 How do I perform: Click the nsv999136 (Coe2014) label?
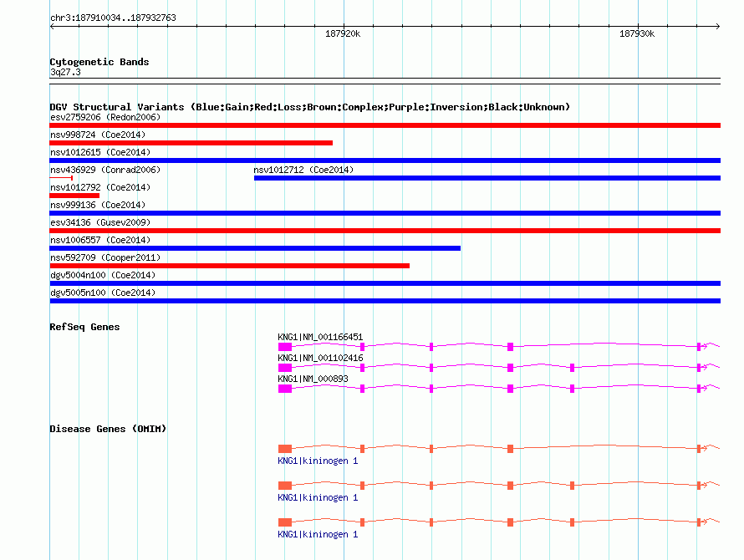(98, 205)
